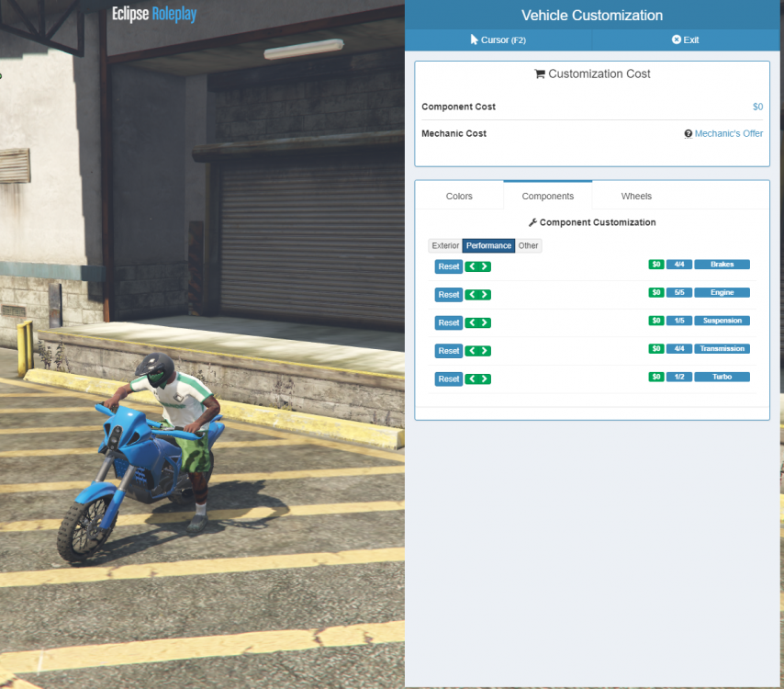Go to next Transmission option
This screenshot has height=689, width=784.
click(485, 351)
